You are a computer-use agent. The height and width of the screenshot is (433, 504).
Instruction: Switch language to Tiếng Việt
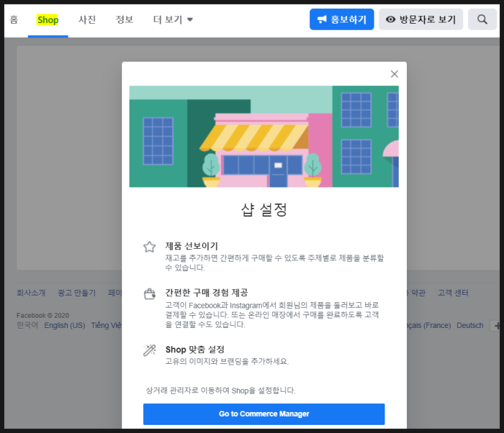click(106, 325)
